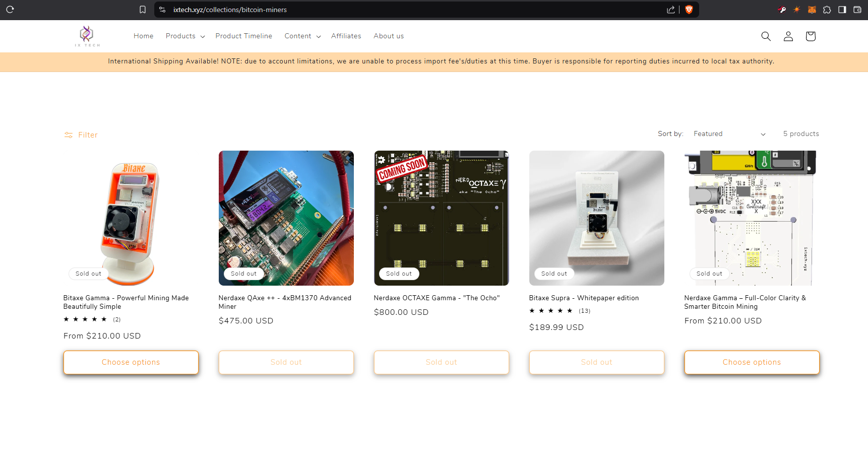Open the Bitaxe Gamma product image
Viewport: 868px width, 467px height.
pyautogui.click(x=131, y=218)
